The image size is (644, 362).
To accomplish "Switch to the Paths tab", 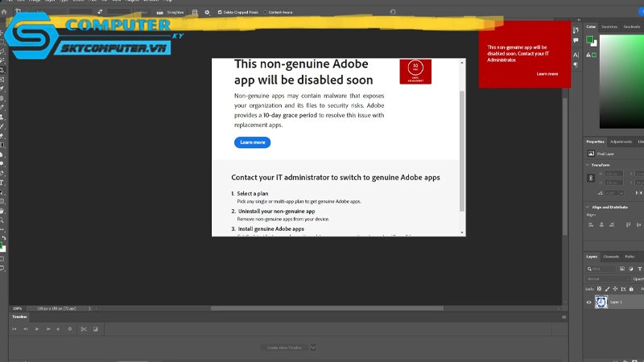I will coord(630,257).
